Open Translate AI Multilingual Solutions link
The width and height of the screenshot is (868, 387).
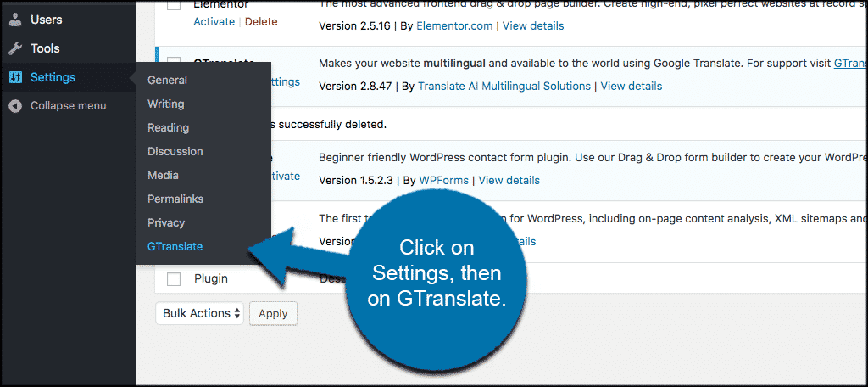[x=504, y=87]
